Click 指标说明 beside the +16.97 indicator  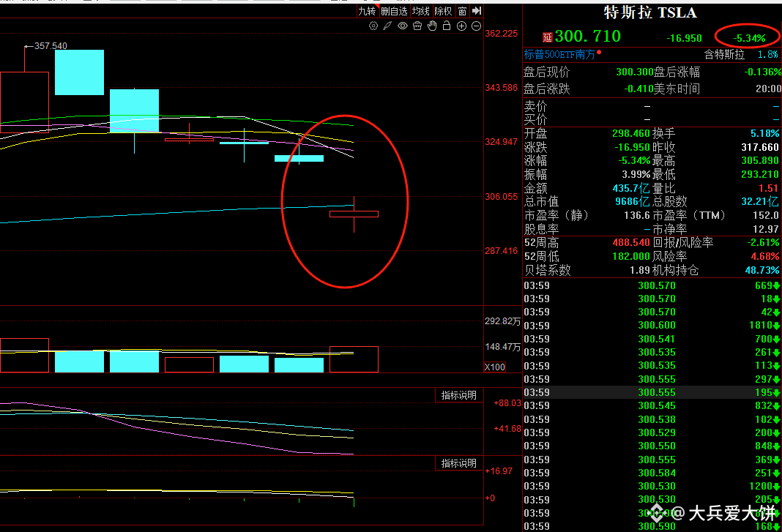[459, 463]
